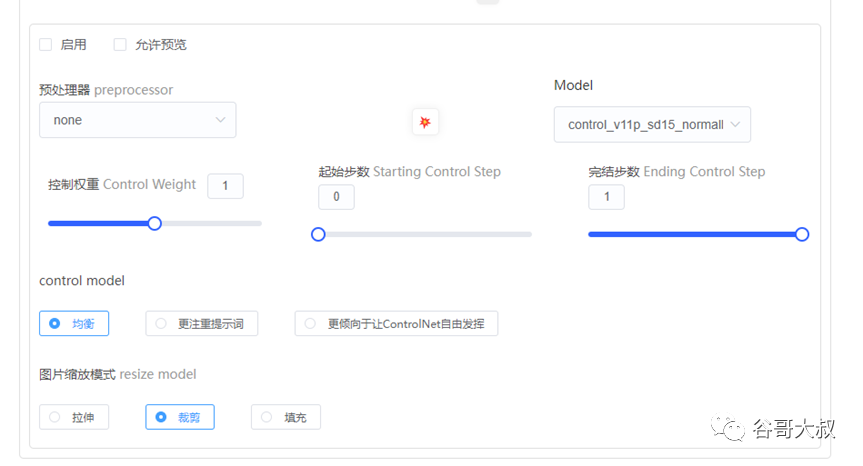Choose the 更注重提示词 radio option
The width and height of the screenshot is (863, 466).
point(201,324)
